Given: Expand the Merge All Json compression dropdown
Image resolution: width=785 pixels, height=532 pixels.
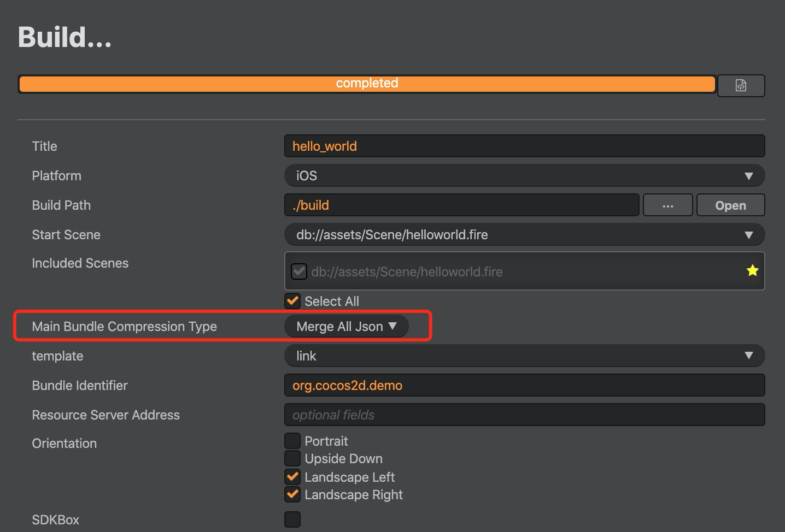Looking at the screenshot, I should coord(346,327).
